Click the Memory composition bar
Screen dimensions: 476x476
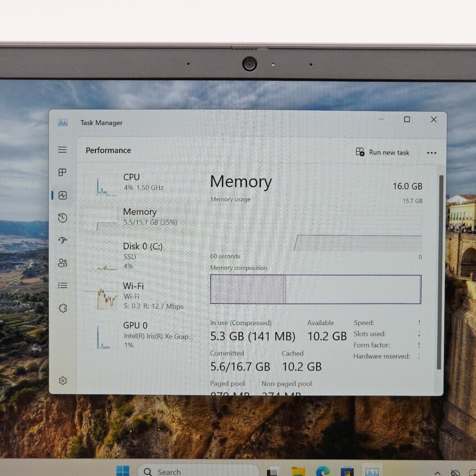tap(316, 289)
